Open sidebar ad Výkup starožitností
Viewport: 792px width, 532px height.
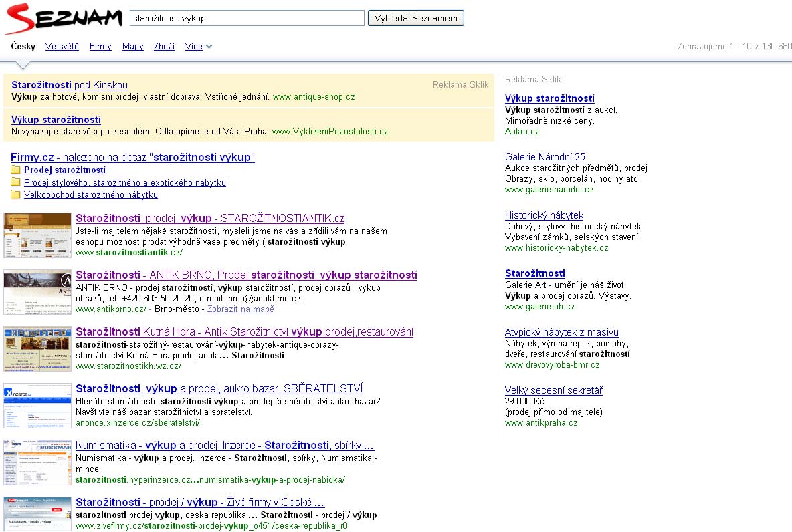(550, 98)
